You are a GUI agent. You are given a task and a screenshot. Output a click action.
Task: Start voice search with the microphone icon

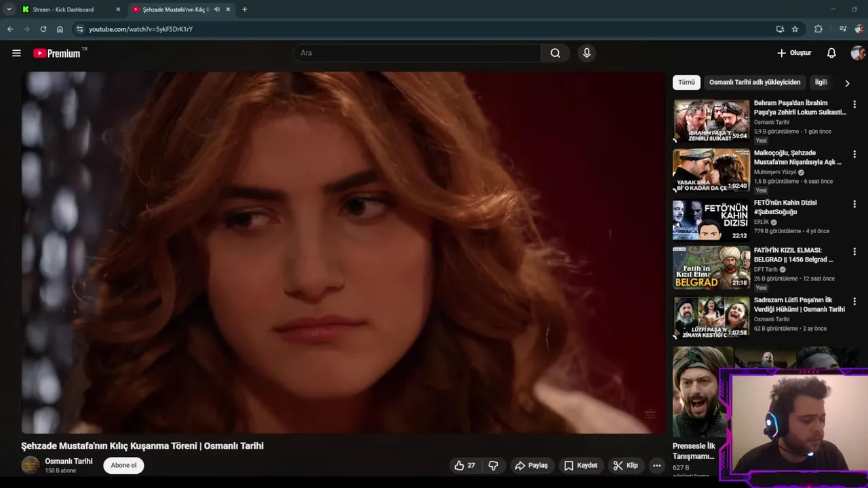pyautogui.click(x=587, y=53)
